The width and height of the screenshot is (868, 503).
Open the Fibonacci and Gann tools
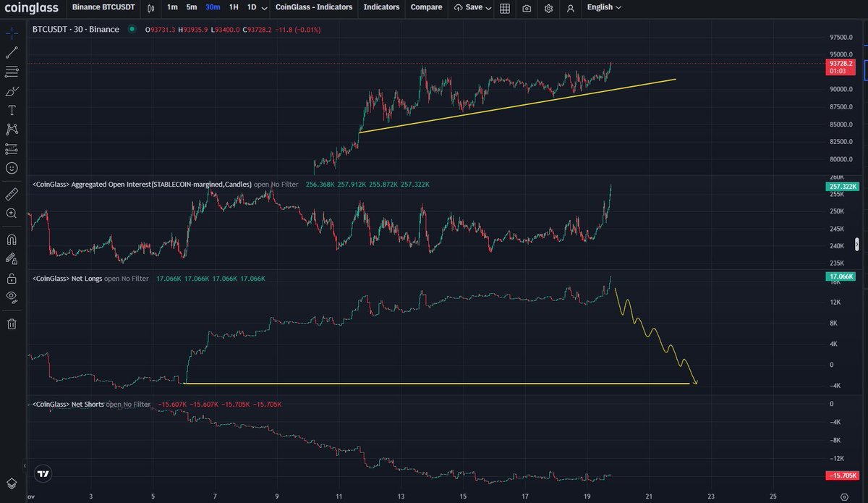pyautogui.click(x=12, y=72)
